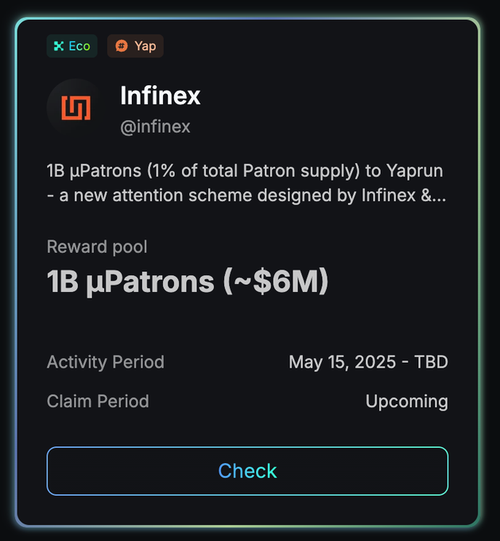The image size is (500, 541).
Task: Click the 1B µPatrons (~$6M) amount
Action: [x=187, y=282]
